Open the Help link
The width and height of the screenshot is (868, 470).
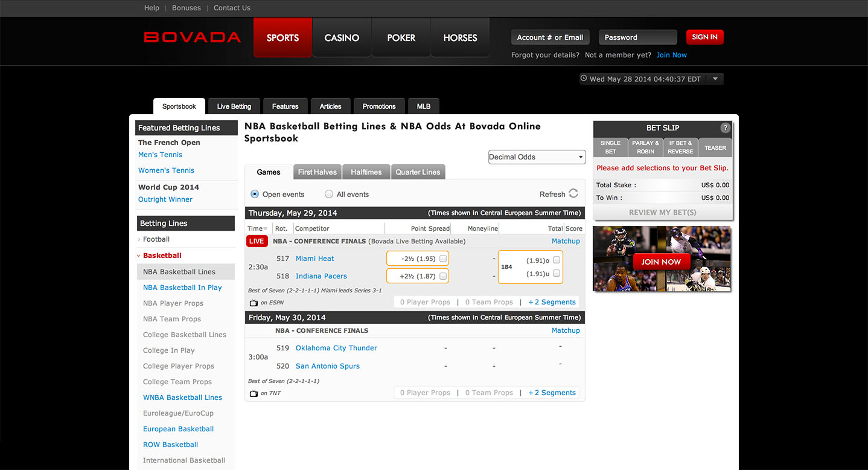[x=152, y=8]
